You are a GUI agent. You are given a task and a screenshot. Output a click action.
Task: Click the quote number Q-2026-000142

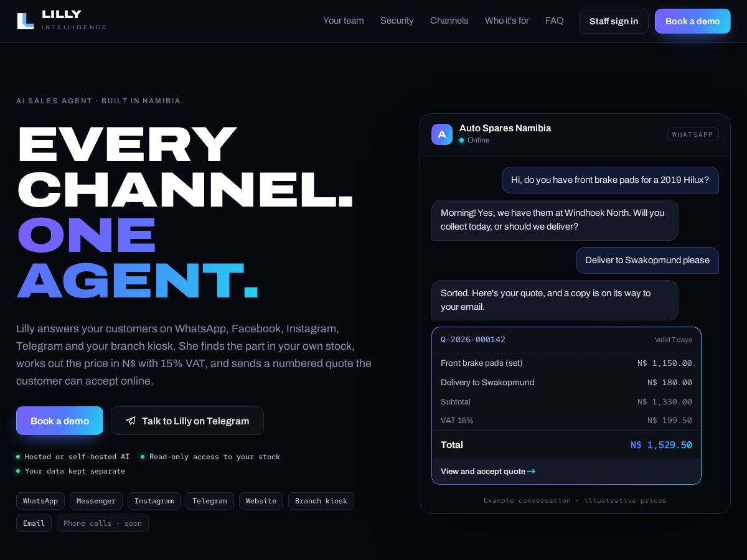pyautogui.click(x=473, y=340)
